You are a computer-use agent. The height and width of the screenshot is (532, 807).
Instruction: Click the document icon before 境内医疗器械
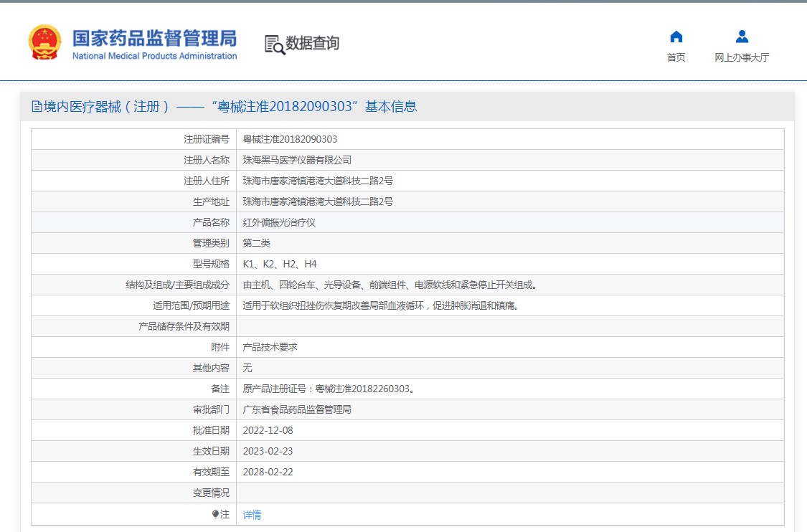point(37,107)
